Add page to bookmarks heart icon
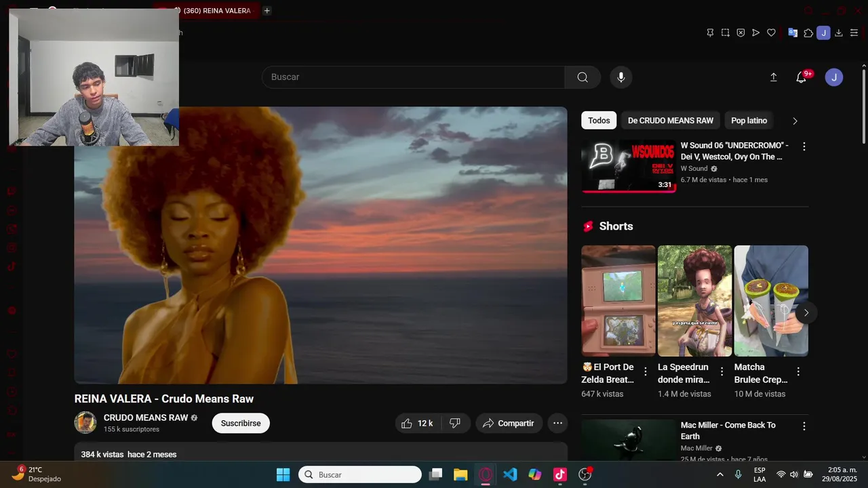The width and height of the screenshot is (868, 488). (771, 33)
